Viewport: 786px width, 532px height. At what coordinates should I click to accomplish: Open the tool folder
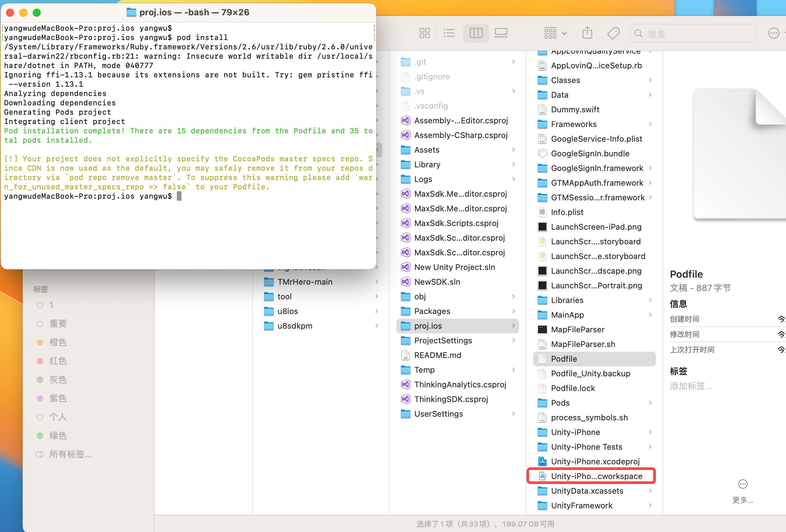pyautogui.click(x=321, y=297)
